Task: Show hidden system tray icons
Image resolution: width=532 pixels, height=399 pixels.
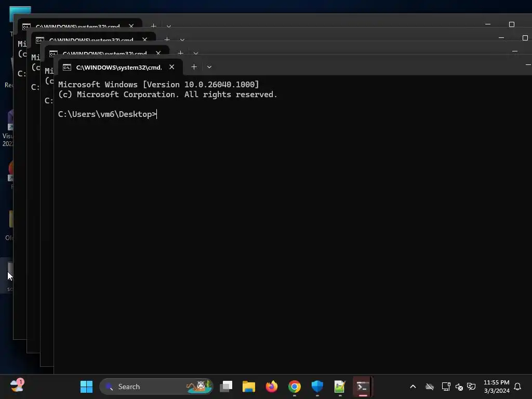Action: coord(413,387)
